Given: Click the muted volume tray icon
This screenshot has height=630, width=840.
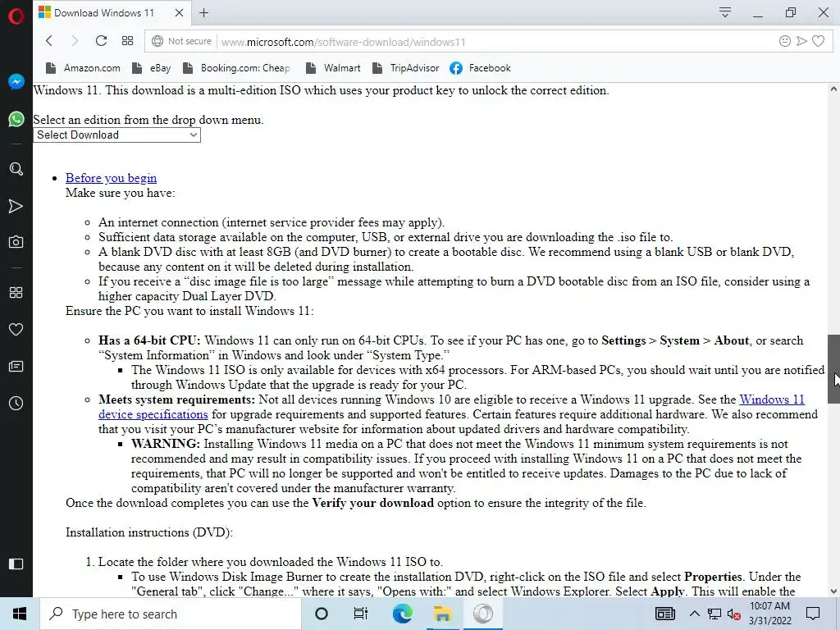Looking at the screenshot, I should tap(734, 614).
